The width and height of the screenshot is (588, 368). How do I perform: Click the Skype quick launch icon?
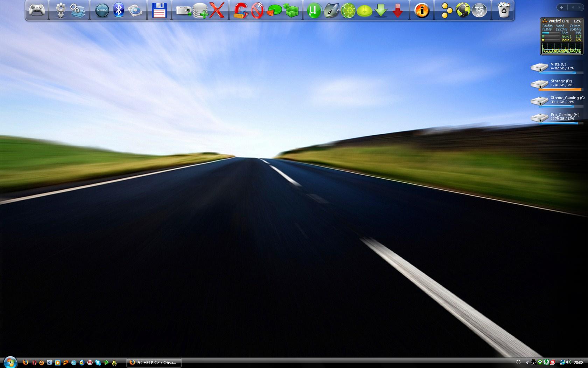point(98,363)
